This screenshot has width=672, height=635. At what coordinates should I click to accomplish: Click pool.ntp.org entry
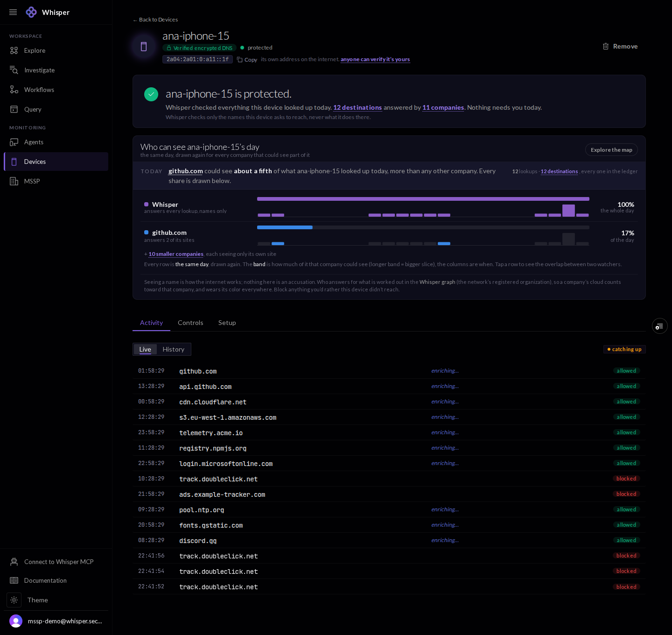[202, 510]
